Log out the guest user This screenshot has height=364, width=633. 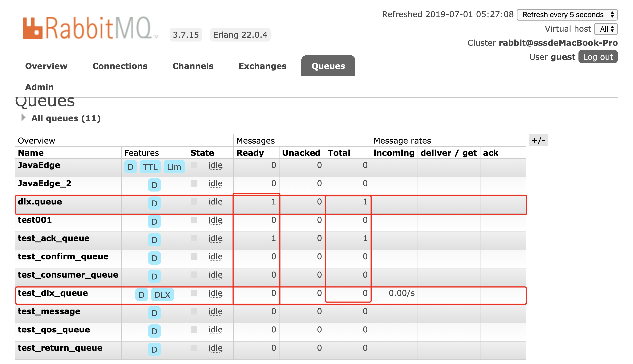pyautogui.click(x=598, y=57)
